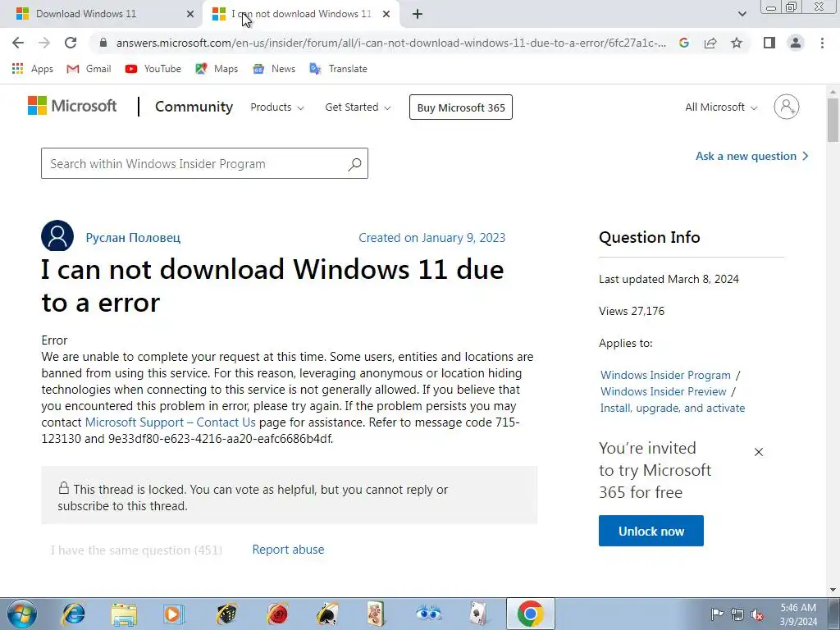Open Translate bookmark
The height and width of the screenshot is (630, 840).
[339, 69]
